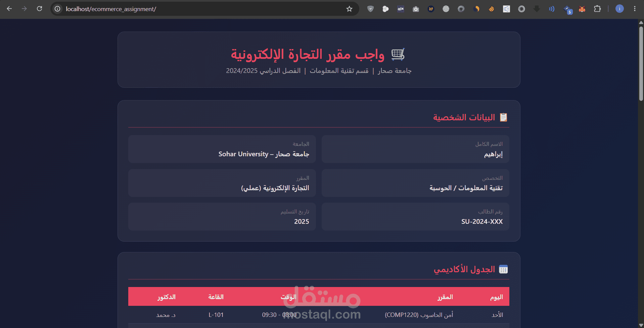The width and height of the screenshot is (644, 328).
Task: Click the room cell L-101
Action: pyautogui.click(x=216, y=315)
